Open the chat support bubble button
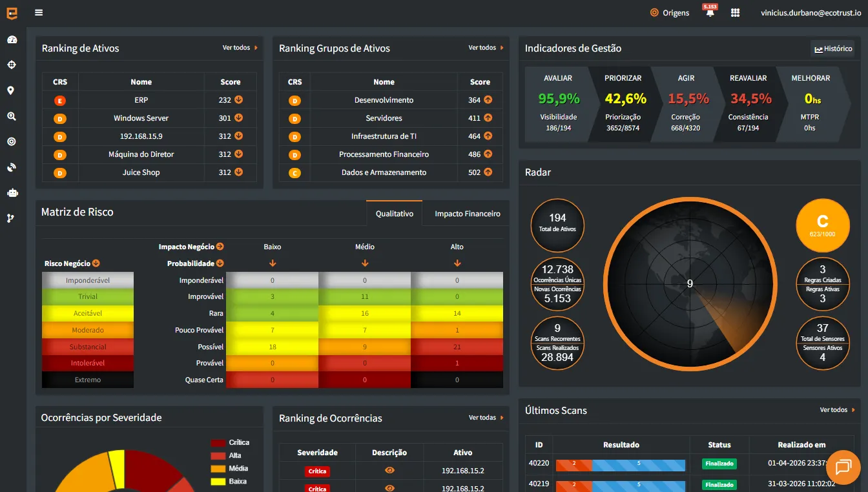Screen dimensions: 868x492 (x=843, y=467)
